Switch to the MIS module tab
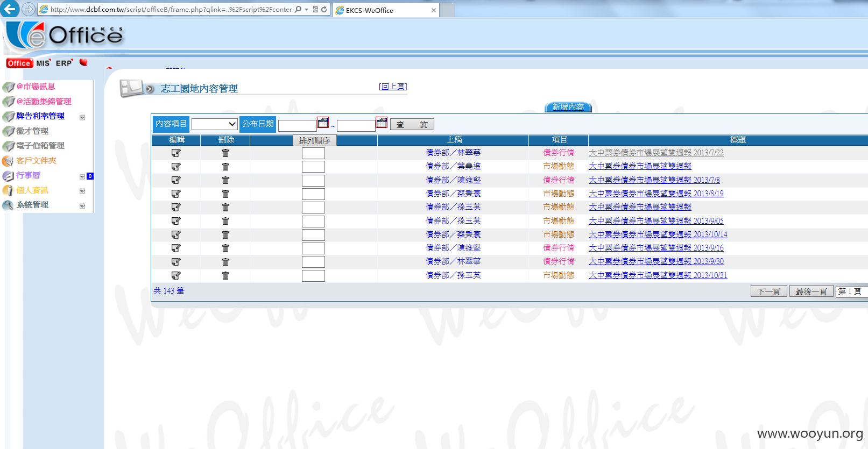The width and height of the screenshot is (868, 449). (43, 63)
